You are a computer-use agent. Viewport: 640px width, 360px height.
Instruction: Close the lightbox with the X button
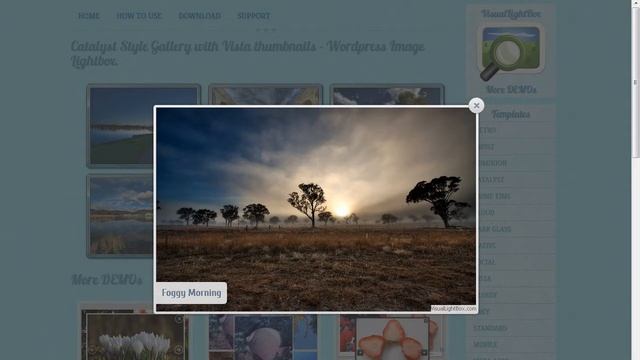pyautogui.click(x=476, y=106)
